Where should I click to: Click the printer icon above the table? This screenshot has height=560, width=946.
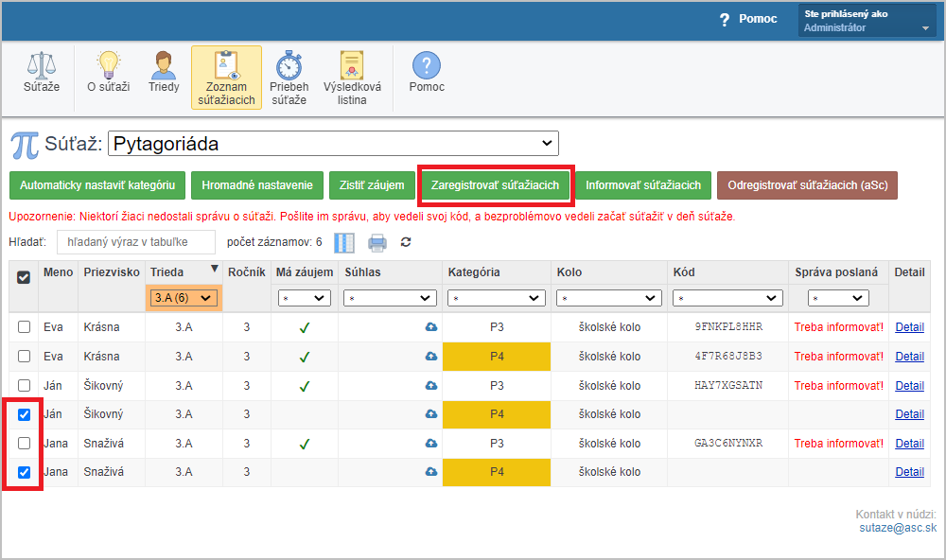point(377,242)
